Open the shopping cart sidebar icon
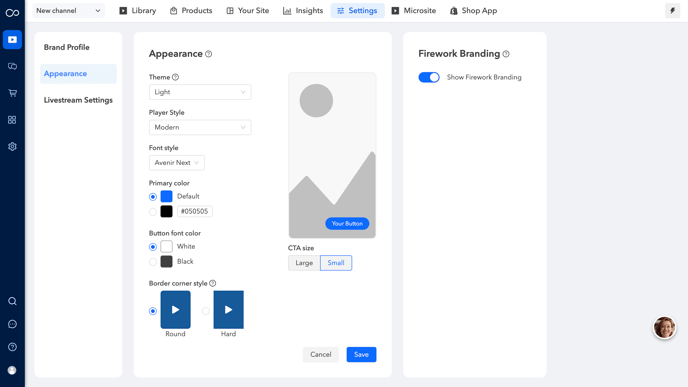Screen dimensions: 688x387 pyautogui.click(x=12, y=93)
